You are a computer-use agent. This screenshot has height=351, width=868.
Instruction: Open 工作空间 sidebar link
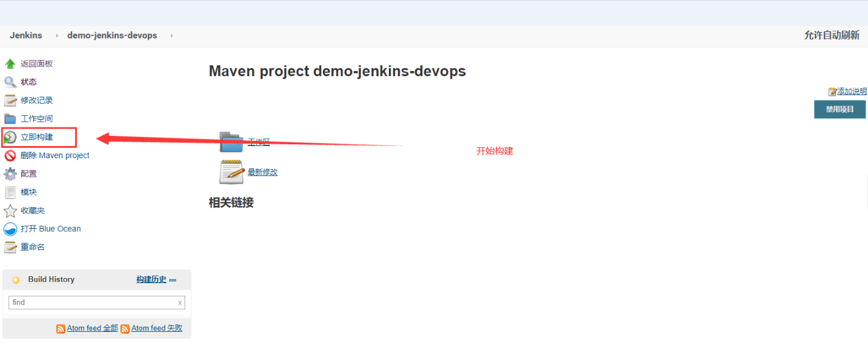[x=37, y=118]
